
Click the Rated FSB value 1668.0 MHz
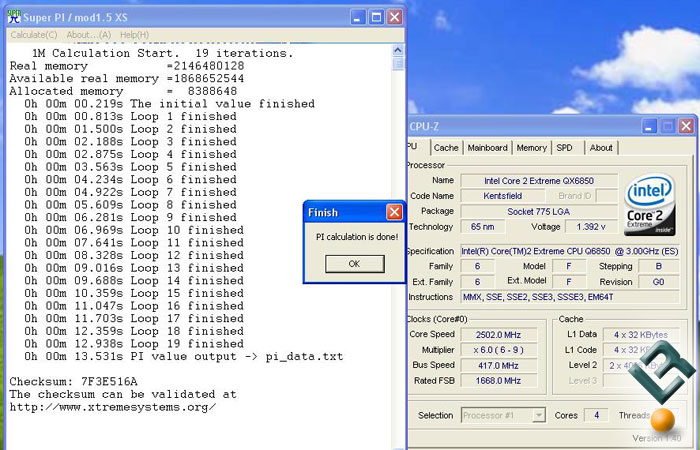(x=498, y=381)
